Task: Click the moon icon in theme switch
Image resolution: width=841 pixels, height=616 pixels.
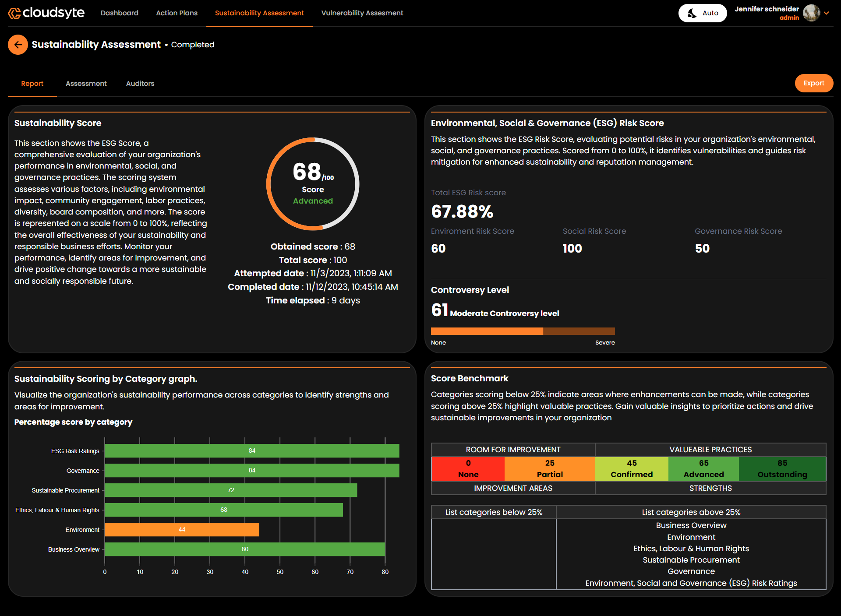Action: point(692,13)
